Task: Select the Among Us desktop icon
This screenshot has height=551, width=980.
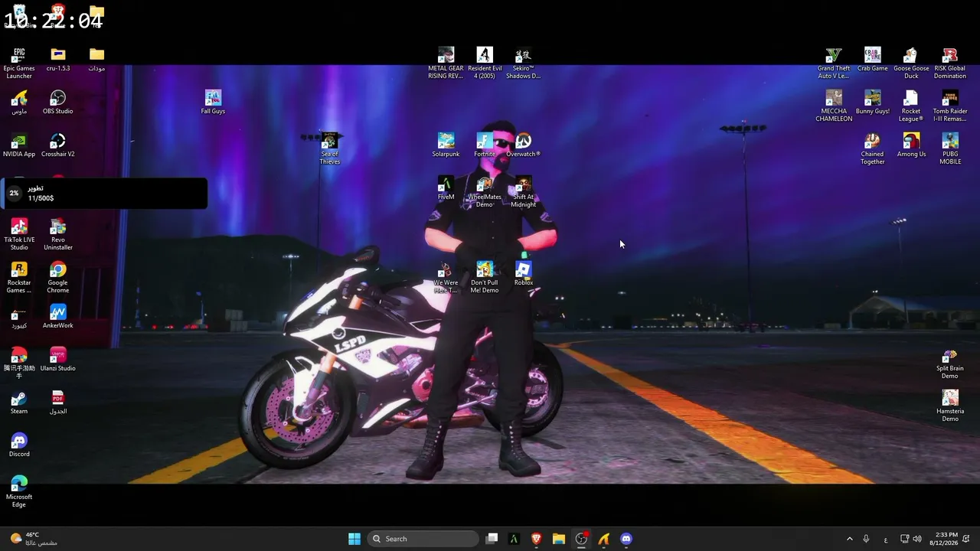Action: coord(911,145)
